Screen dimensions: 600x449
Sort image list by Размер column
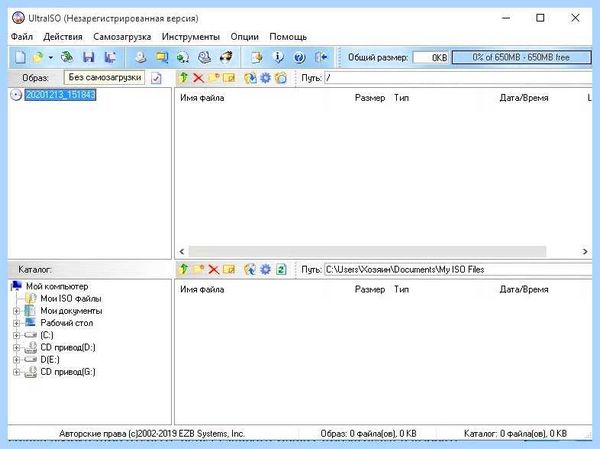coord(370,98)
